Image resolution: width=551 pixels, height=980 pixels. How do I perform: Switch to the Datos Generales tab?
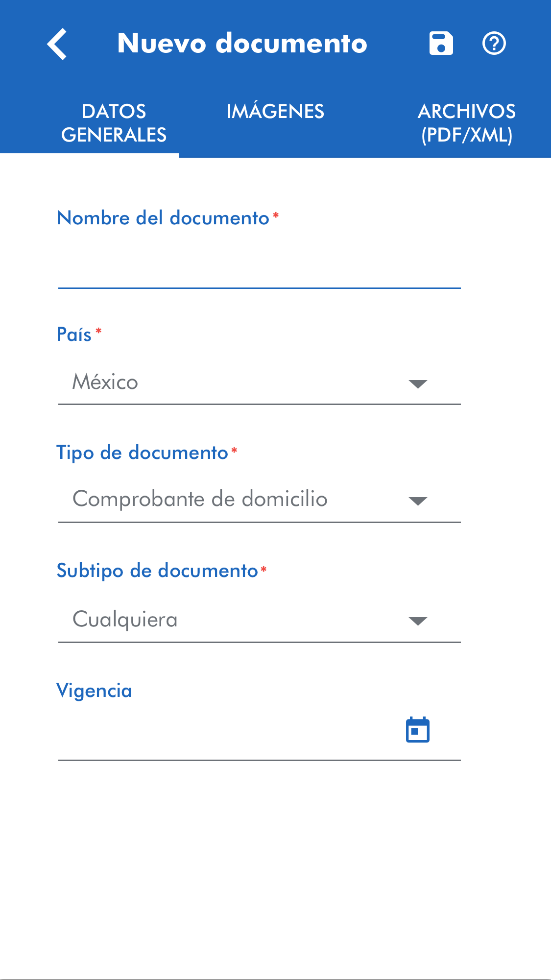click(x=114, y=123)
